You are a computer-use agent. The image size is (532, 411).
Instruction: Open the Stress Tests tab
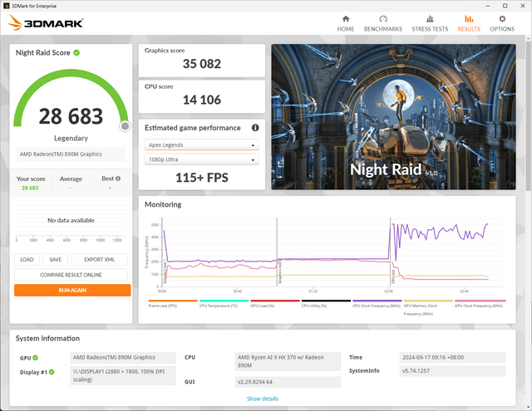click(430, 24)
